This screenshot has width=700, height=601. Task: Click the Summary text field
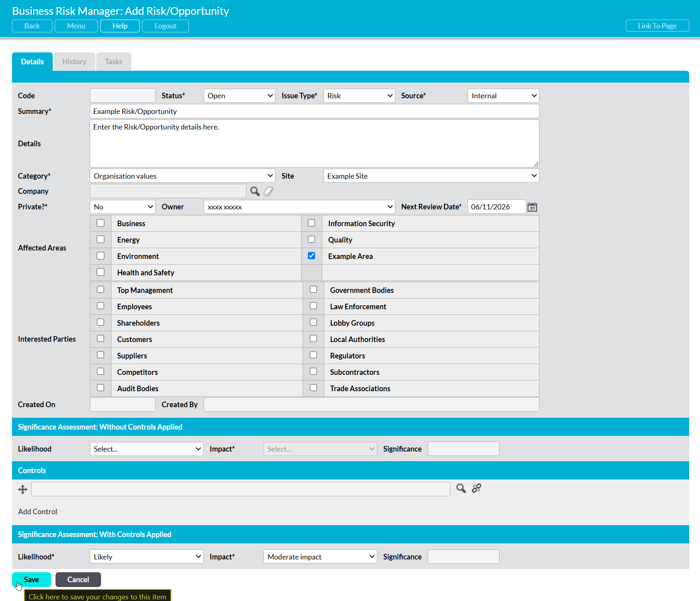[x=315, y=111]
